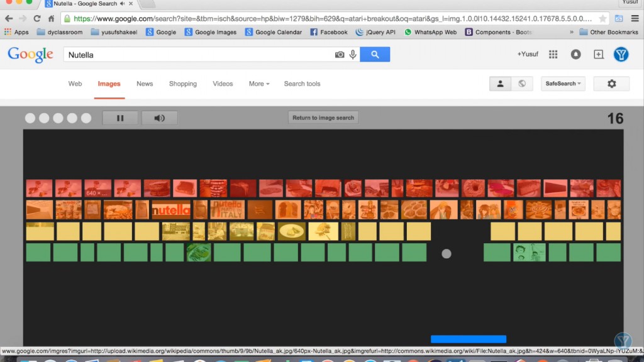Open the yusufshakeel bookmark folder
Screen dimensions: 644x362
(x=114, y=32)
